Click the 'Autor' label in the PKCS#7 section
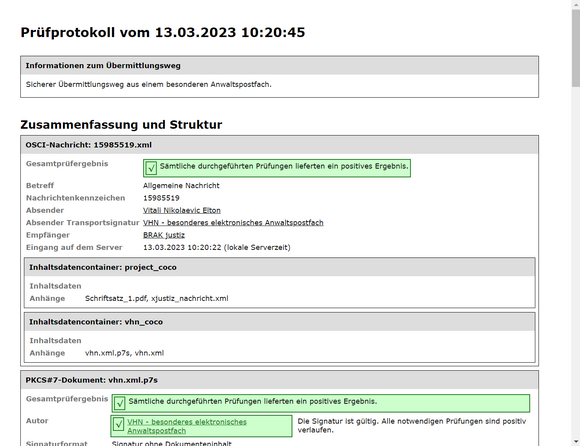 37,421
